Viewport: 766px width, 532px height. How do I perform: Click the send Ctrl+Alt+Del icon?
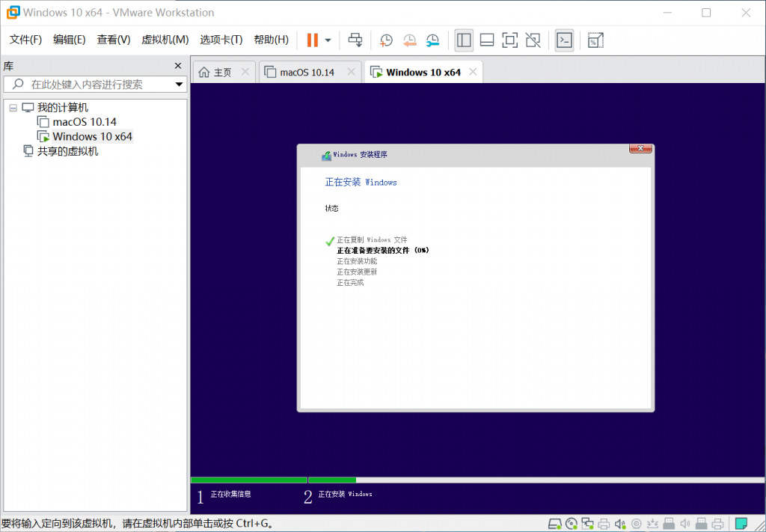(x=356, y=40)
